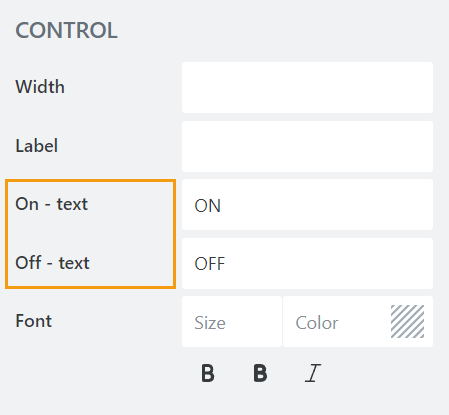The image size is (449, 415).
Task: Select the font Size input box
Action: pos(232,322)
